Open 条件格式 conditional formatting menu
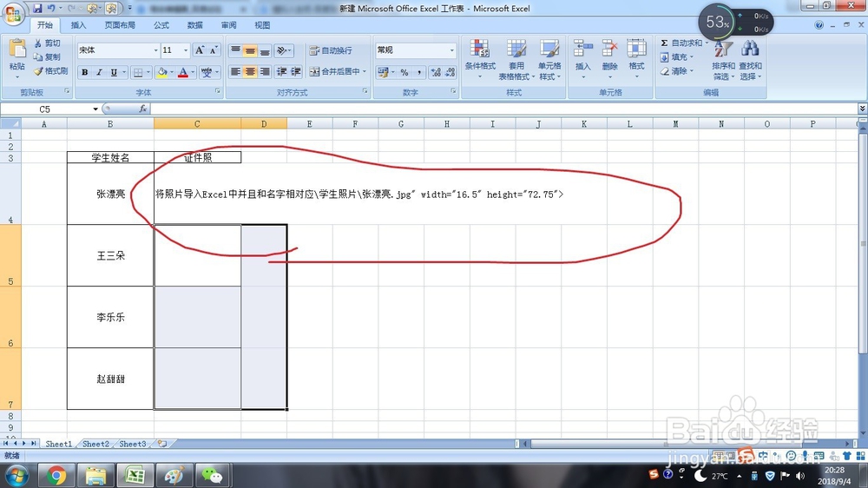Image resolution: width=868 pixels, height=488 pixels. pos(480,59)
